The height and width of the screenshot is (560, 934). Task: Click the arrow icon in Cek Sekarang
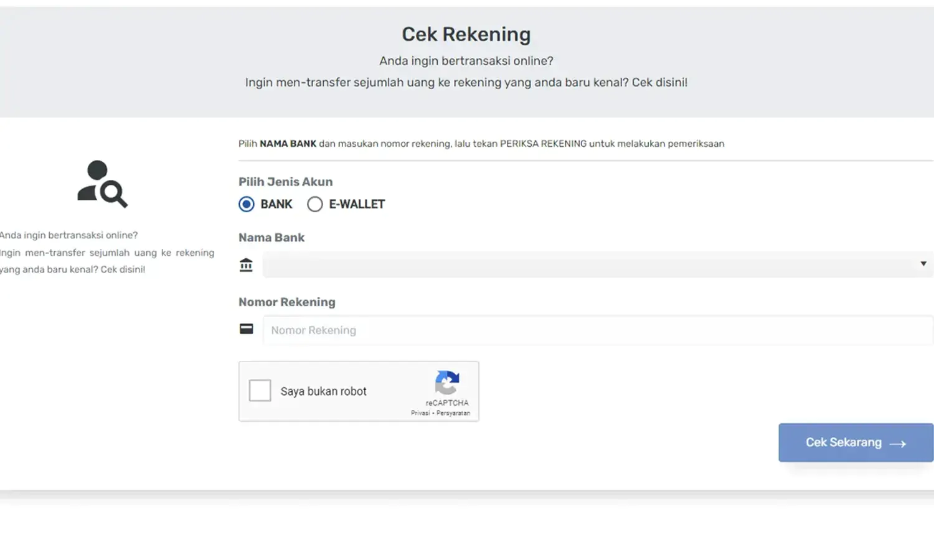tap(897, 444)
